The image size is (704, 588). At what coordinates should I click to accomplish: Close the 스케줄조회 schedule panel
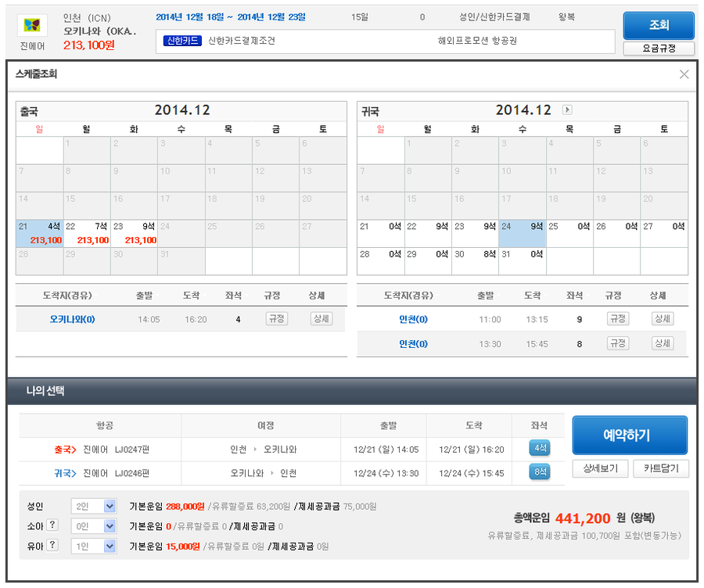pyautogui.click(x=684, y=74)
